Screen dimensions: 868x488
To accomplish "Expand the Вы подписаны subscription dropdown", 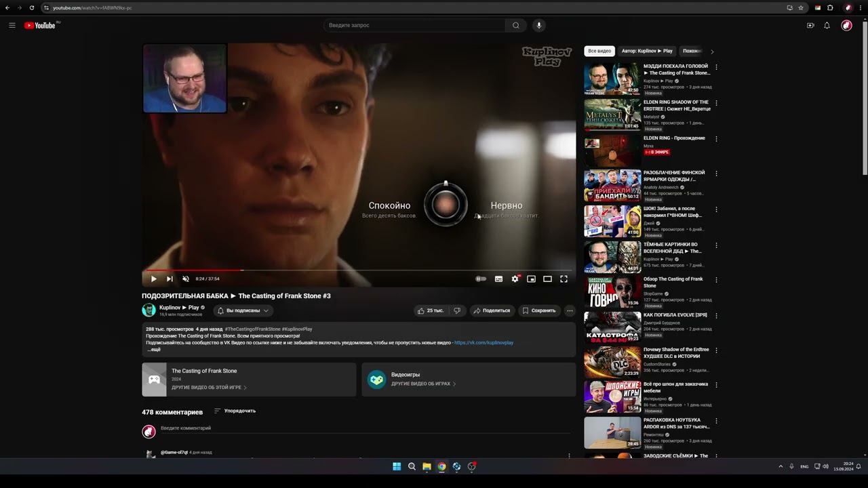I will [x=243, y=310].
